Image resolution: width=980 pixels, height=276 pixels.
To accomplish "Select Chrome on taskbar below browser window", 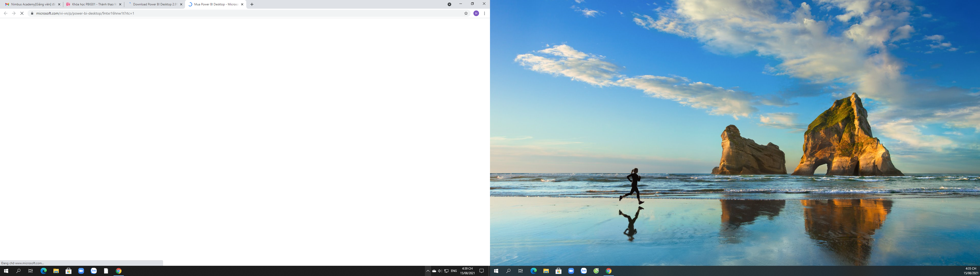I will pos(119,271).
